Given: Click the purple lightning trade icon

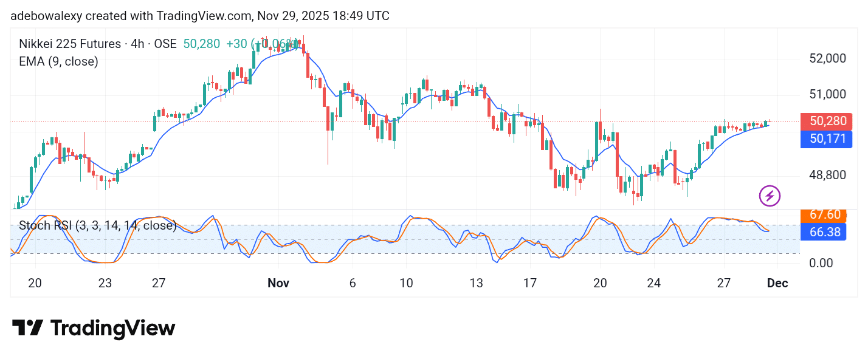Looking at the screenshot, I should [x=769, y=196].
